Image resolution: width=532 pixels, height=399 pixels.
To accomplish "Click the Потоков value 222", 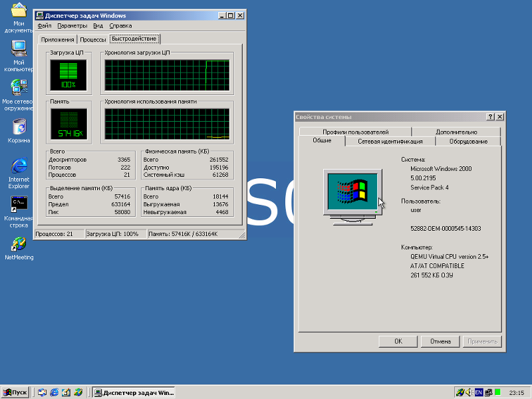I will (125, 168).
